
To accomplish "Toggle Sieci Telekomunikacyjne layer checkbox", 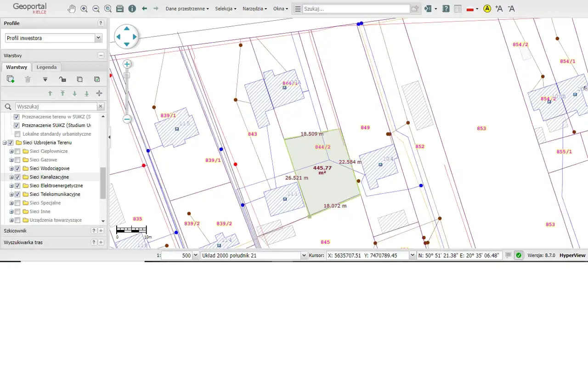I will [x=17, y=195].
